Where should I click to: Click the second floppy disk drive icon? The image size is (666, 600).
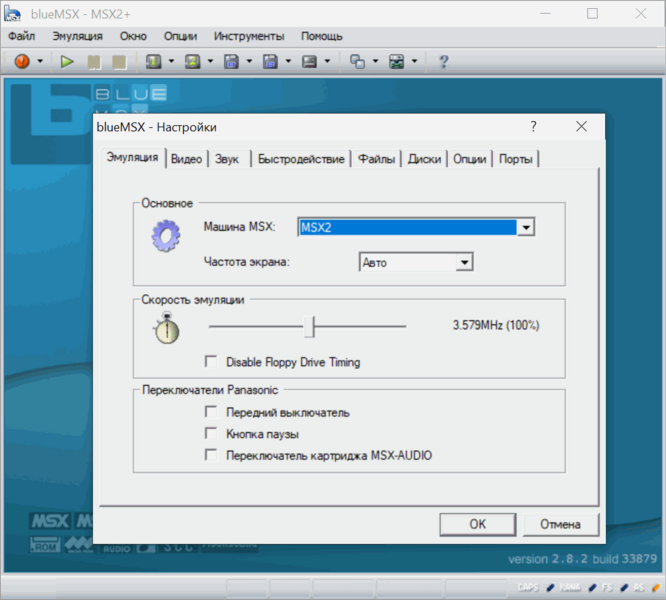[270, 61]
